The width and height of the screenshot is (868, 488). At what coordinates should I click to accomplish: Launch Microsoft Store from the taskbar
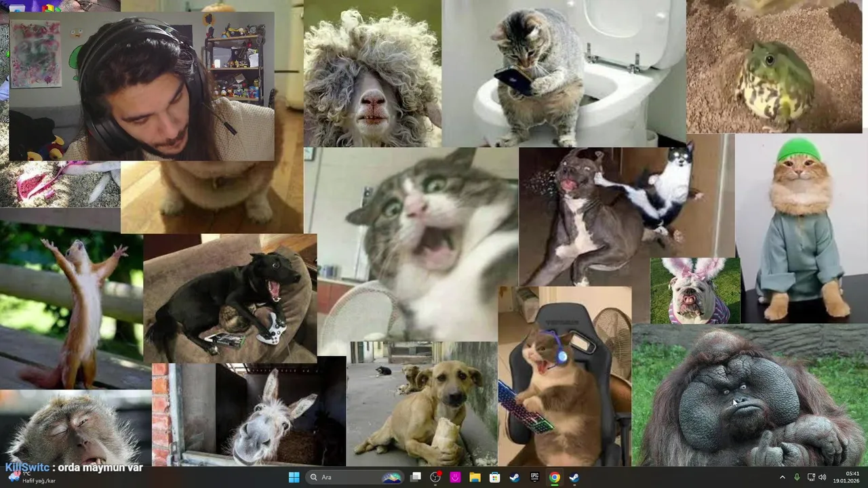coord(495,477)
